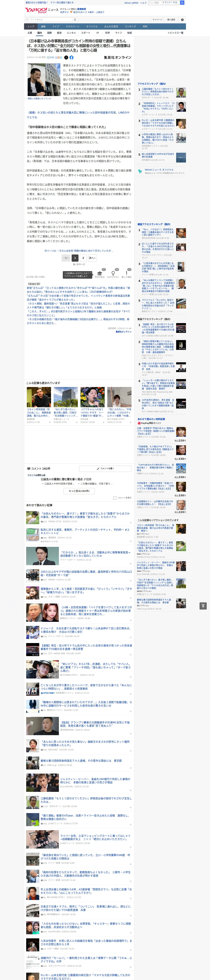Select the エンタメ category tab
210x980 pixels.
[x=71, y=33]
